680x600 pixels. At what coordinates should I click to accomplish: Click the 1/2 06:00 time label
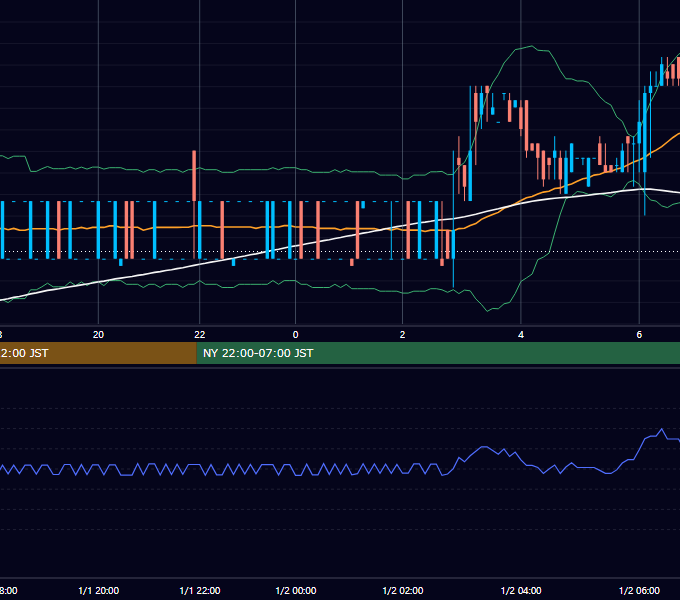(639, 590)
